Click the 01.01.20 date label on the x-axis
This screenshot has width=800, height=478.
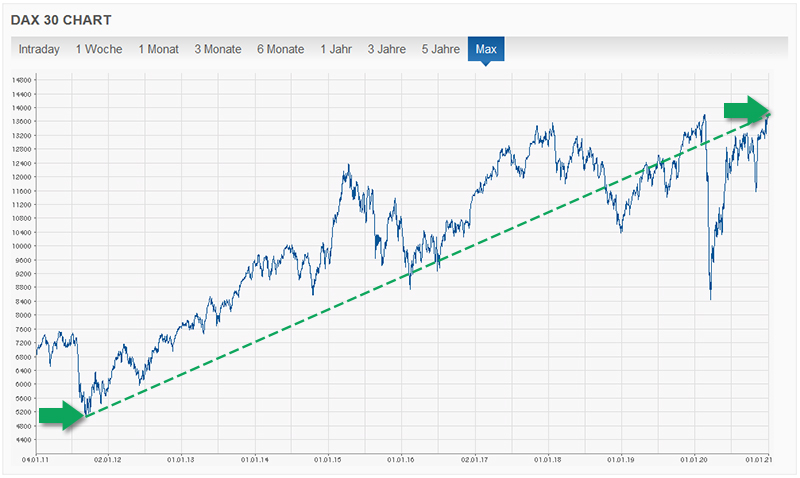pyautogui.click(x=694, y=460)
